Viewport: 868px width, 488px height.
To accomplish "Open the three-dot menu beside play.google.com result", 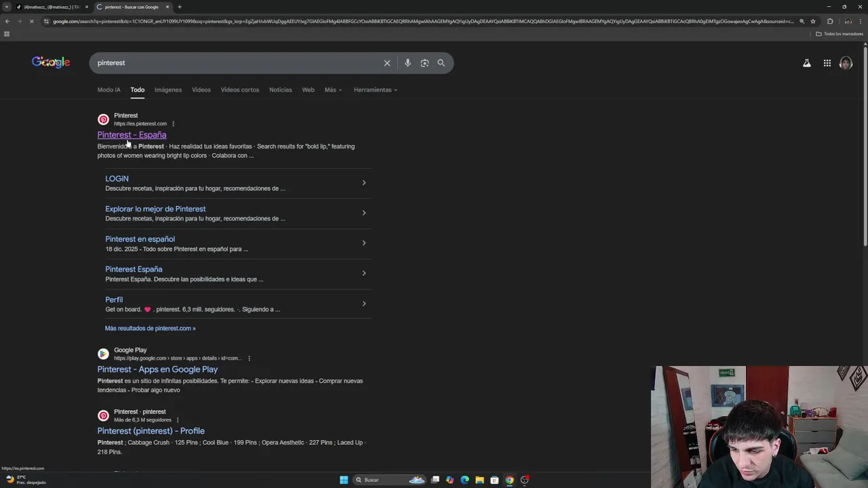I will pyautogui.click(x=249, y=359).
